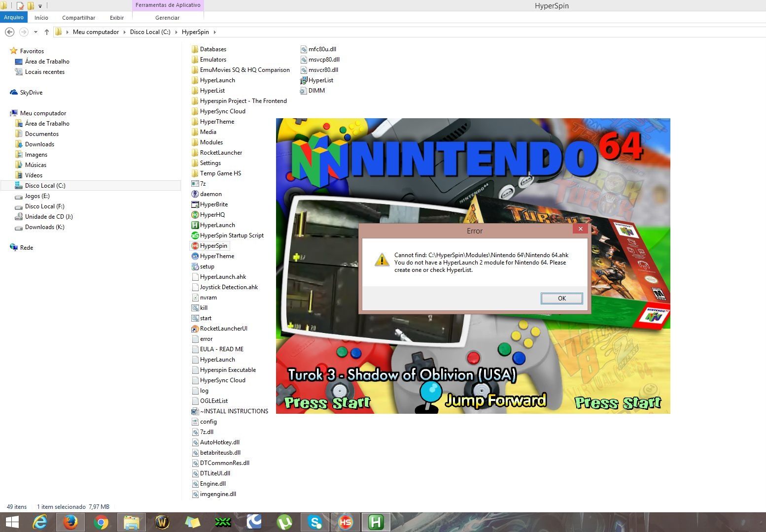Select Favoritos in the navigation pane

click(x=27, y=51)
